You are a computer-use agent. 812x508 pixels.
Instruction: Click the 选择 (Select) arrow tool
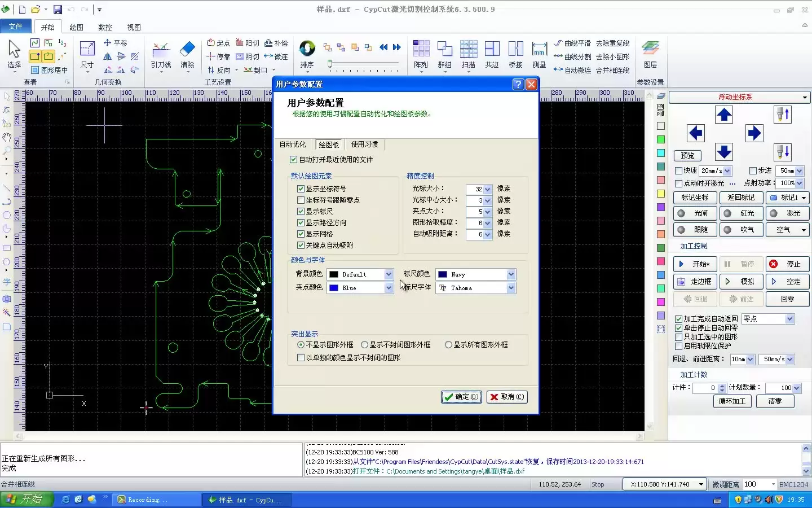[14, 54]
